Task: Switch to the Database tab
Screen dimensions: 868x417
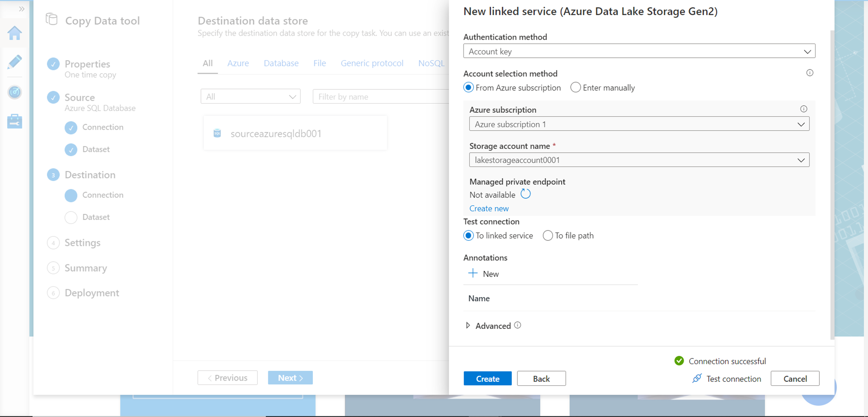Action: 281,63
